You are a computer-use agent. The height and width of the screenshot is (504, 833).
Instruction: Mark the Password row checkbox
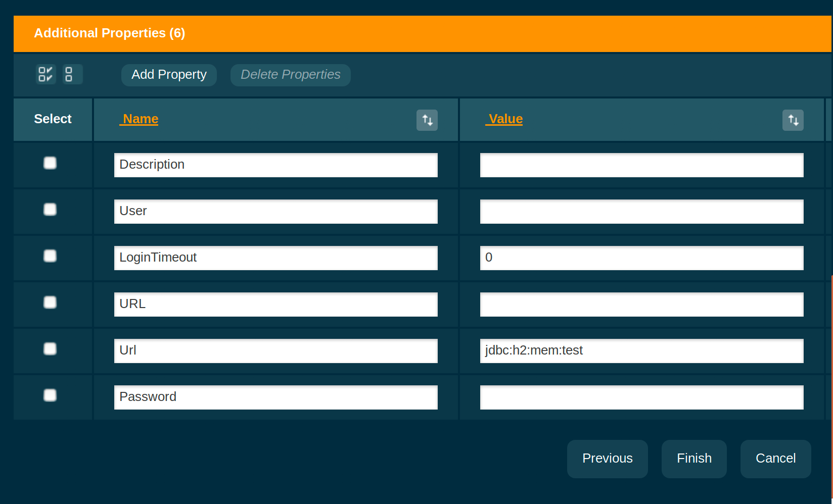tap(50, 395)
